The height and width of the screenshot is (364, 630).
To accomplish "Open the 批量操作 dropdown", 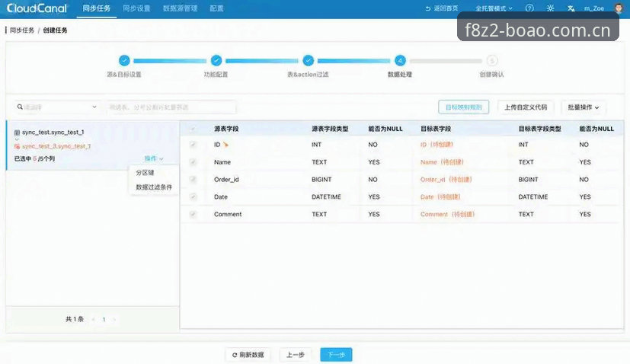I will click(583, 107).
